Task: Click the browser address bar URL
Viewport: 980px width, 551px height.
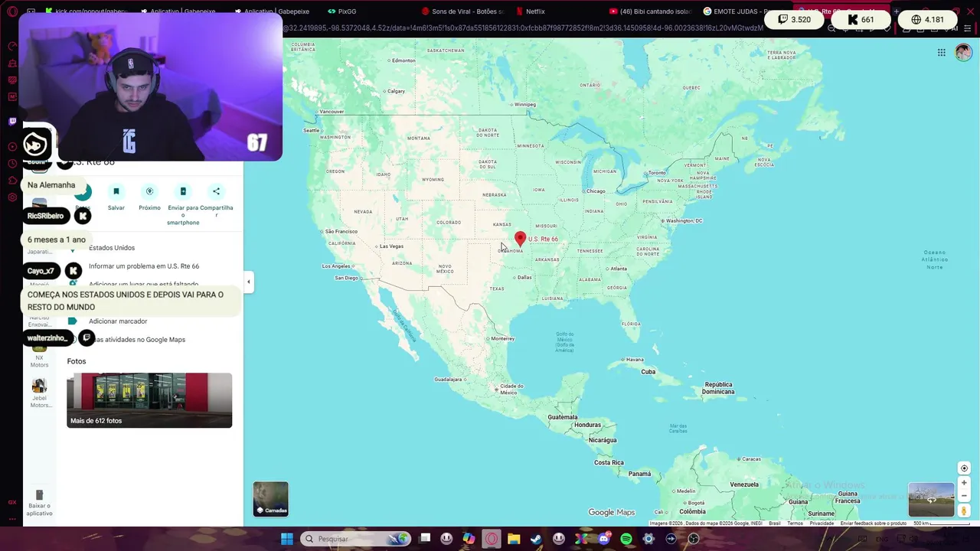Action: [523, 28]
